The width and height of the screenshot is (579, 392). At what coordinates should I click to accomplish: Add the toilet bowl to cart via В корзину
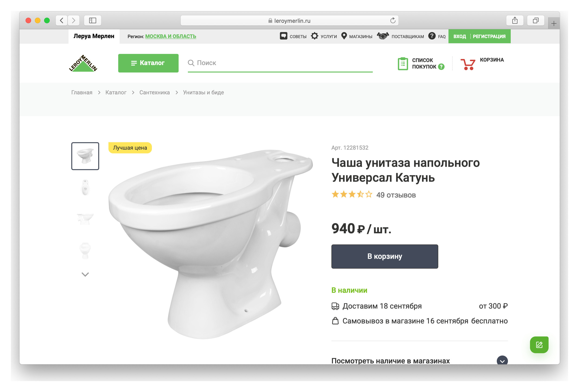click(384, 257)
